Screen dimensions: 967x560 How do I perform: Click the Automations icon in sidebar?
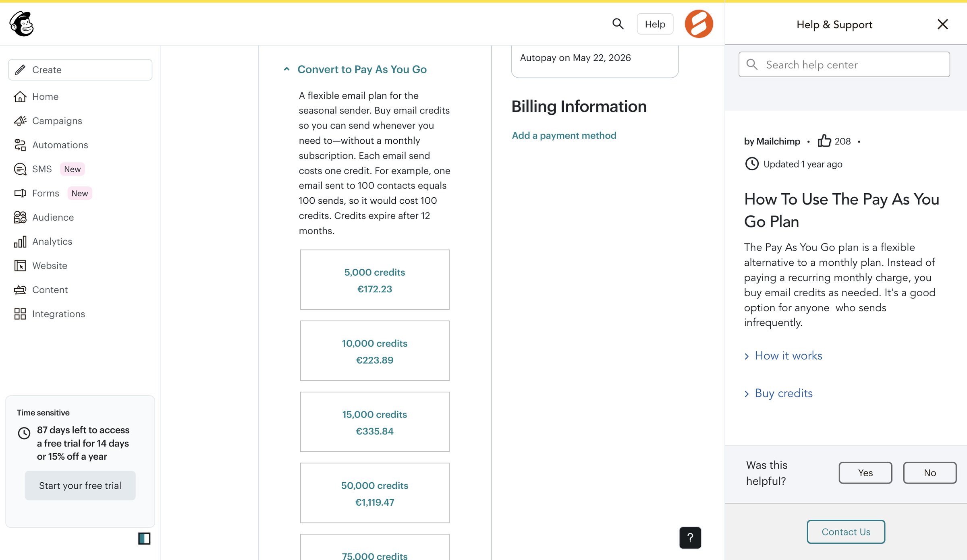click(x=20, y=145)
